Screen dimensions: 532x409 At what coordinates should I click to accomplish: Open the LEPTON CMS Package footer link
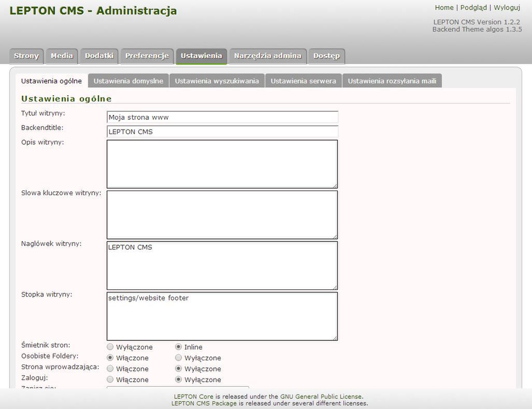204,403
